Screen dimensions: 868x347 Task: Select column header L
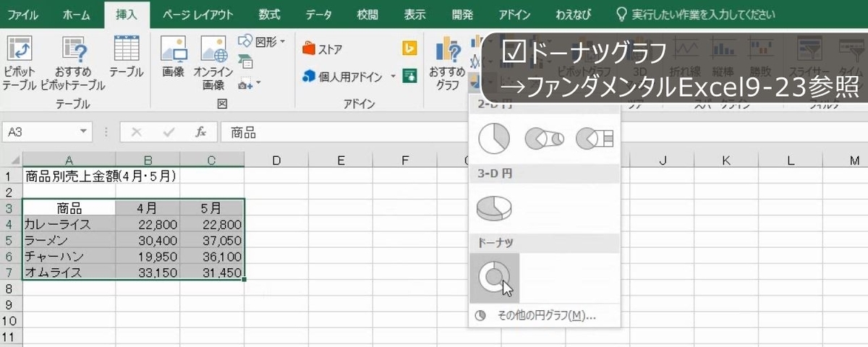click(x=791, y=160)
